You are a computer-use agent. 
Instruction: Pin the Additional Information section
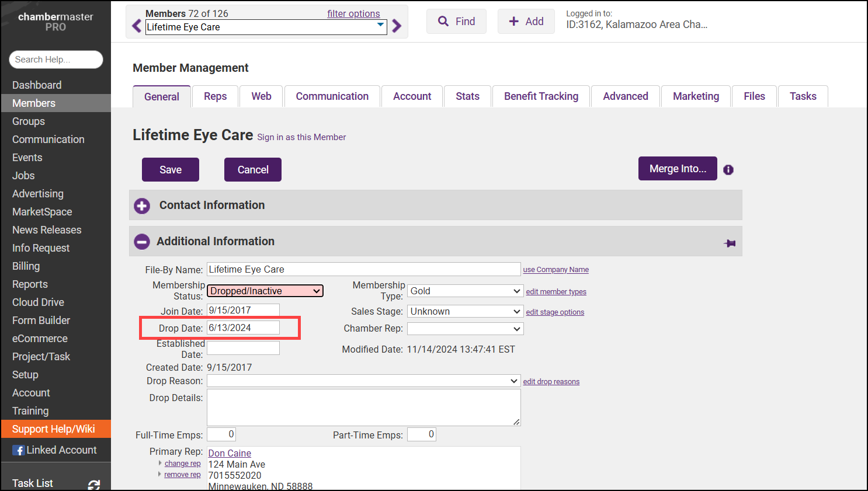pos(730,243)
